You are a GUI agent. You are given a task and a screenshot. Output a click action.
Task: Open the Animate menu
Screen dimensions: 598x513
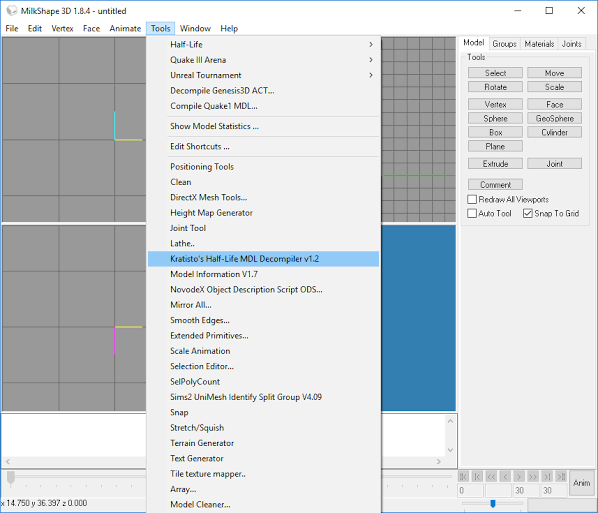125,29
